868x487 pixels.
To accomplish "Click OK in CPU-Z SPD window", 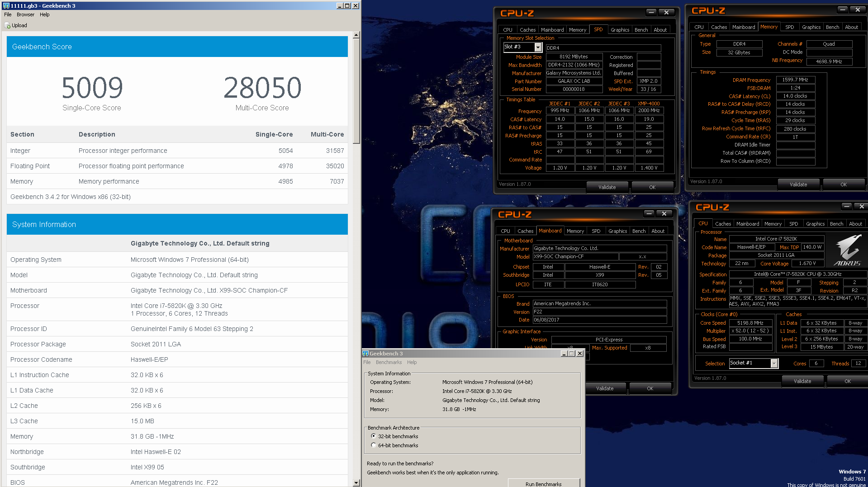I will (x=652, y=187).
